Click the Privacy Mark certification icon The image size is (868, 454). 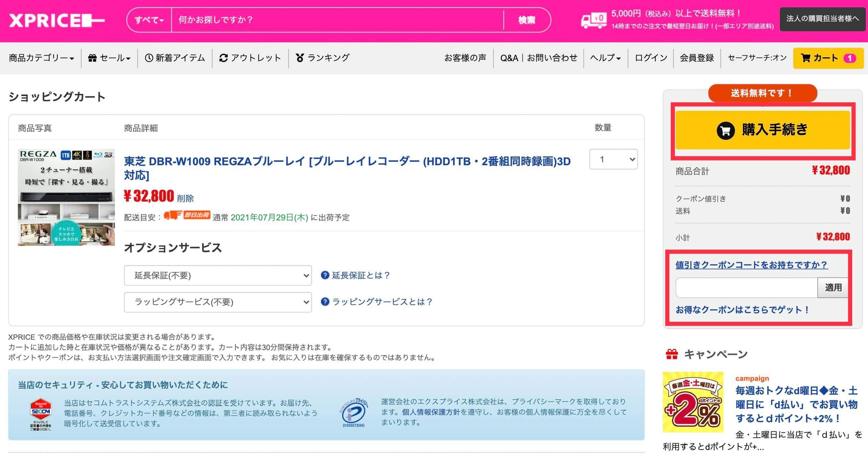click(354, 413)
